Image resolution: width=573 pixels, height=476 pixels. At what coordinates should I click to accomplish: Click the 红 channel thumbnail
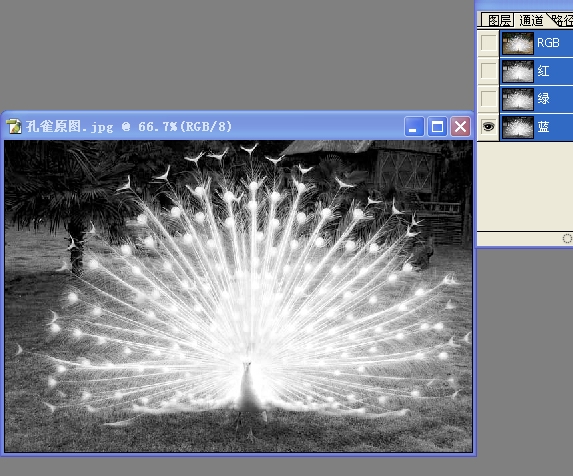pyautogui.click(x=517, y=71)
